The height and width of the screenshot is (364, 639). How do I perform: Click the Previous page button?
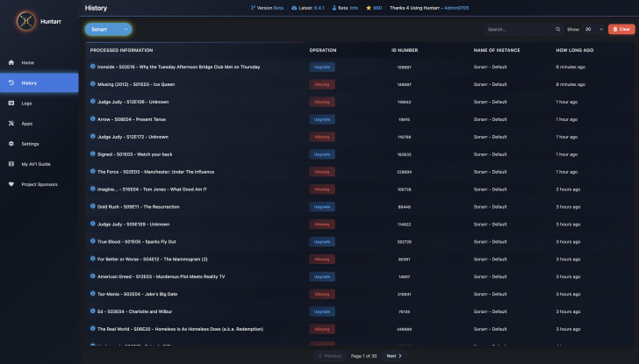tap(330, 356)
